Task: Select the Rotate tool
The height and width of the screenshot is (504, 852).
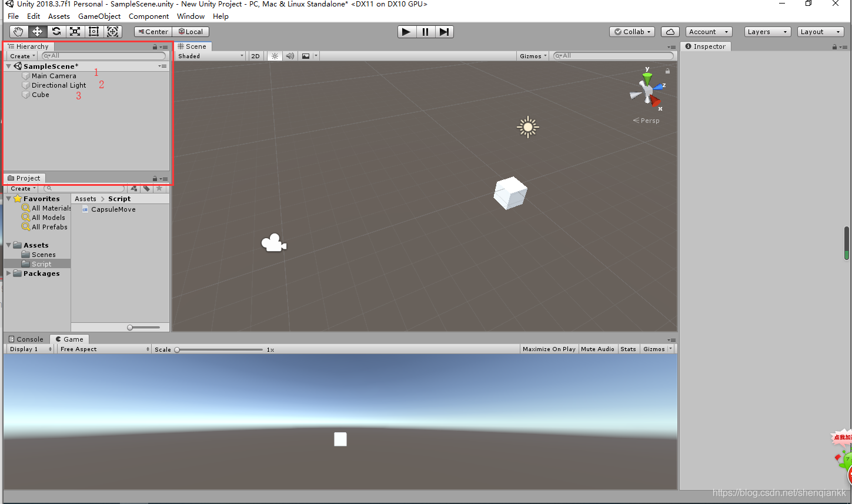Action: point(56,32)
